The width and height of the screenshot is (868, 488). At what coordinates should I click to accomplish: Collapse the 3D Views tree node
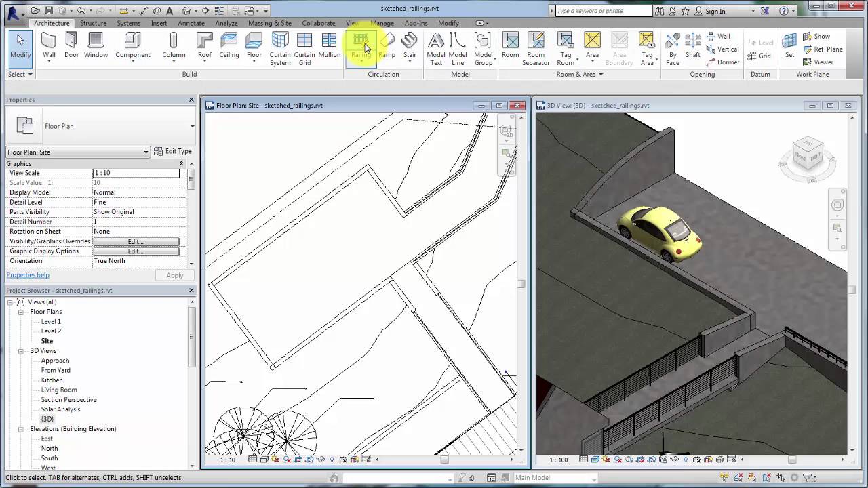(21, 351)
